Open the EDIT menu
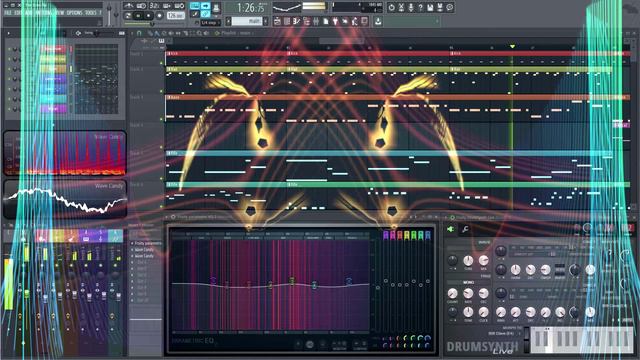This screenshot has height=360, width=640. [18, 13]
